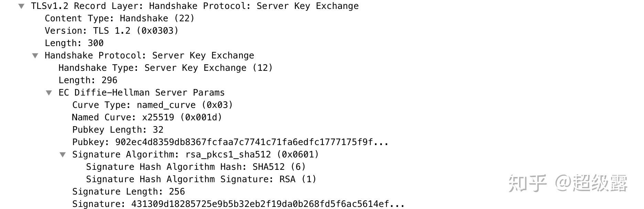Select the Version: TLS 1.2 (0x0303) field
The width and height of the screenshot is (644, 209).
click(111, 31)
